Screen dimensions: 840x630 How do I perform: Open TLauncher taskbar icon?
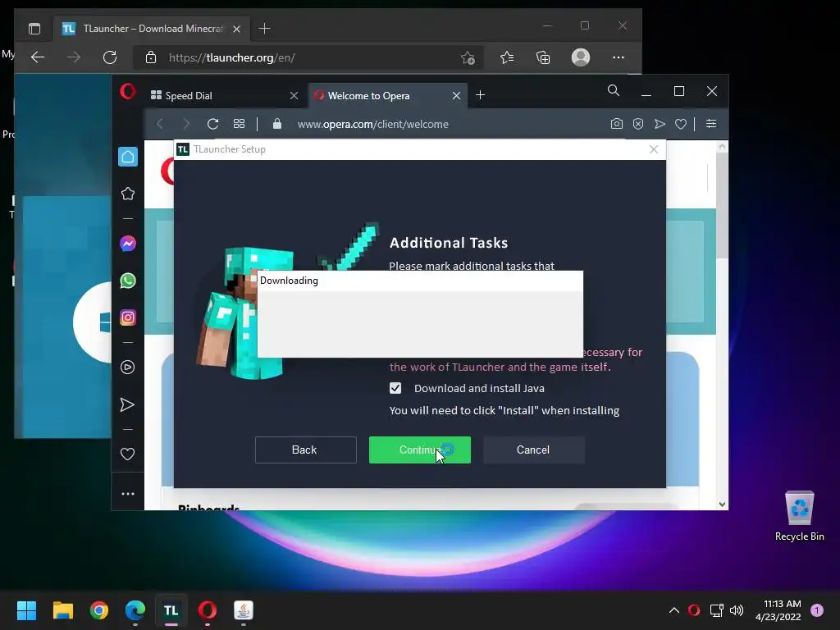click(171, 610)
